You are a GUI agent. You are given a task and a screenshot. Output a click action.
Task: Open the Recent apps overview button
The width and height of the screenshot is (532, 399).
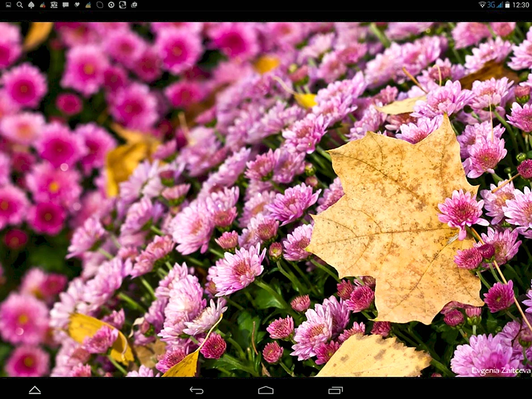tap(336, 390)
